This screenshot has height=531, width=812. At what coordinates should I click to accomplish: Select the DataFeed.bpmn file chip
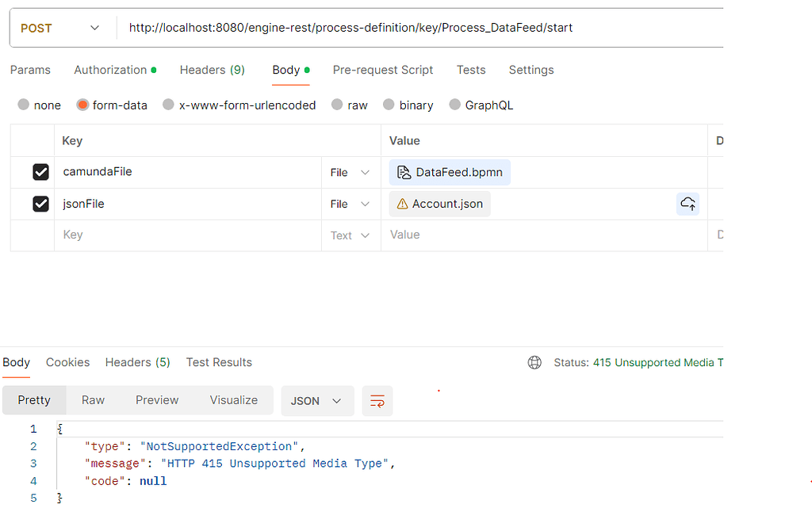tap(450, 171)
